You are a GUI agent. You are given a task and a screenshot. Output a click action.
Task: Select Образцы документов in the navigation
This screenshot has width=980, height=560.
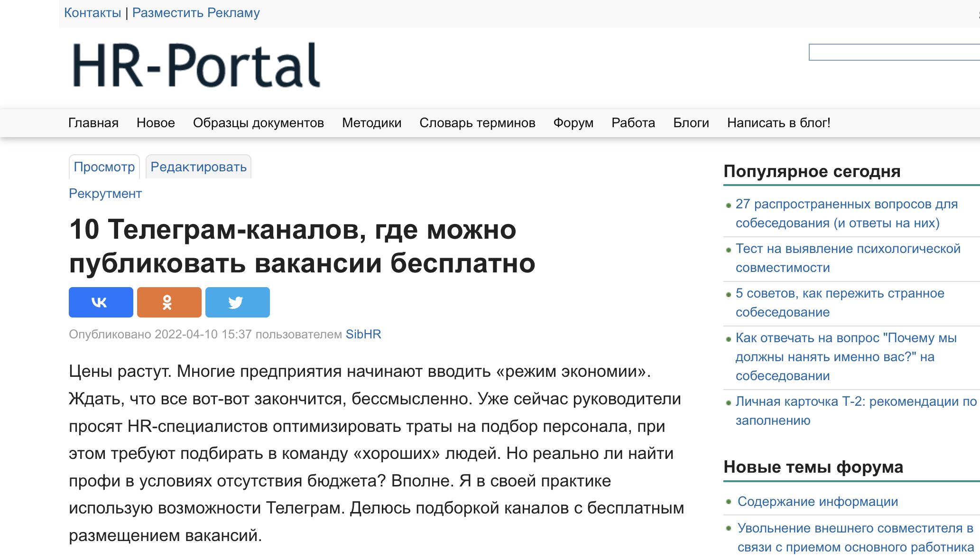[x=259, y=122]
